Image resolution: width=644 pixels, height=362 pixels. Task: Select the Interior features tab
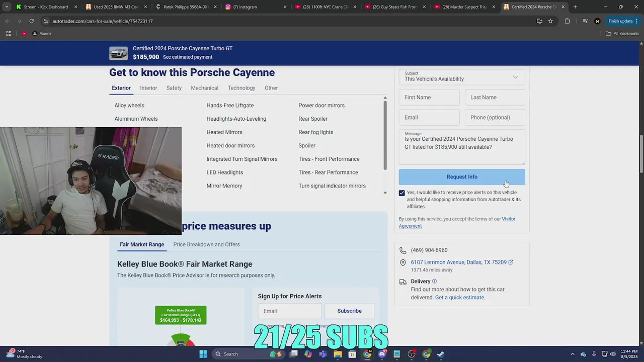click(x=148, y=88)
